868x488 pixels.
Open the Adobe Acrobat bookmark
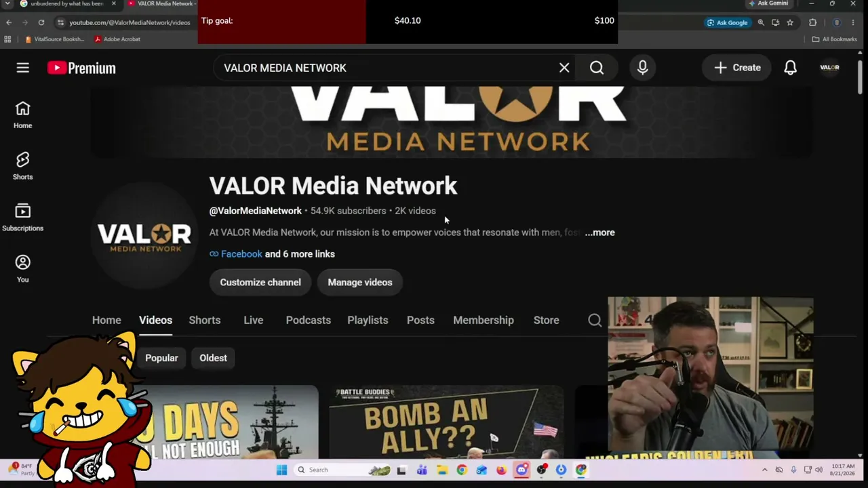click(117, 39)
